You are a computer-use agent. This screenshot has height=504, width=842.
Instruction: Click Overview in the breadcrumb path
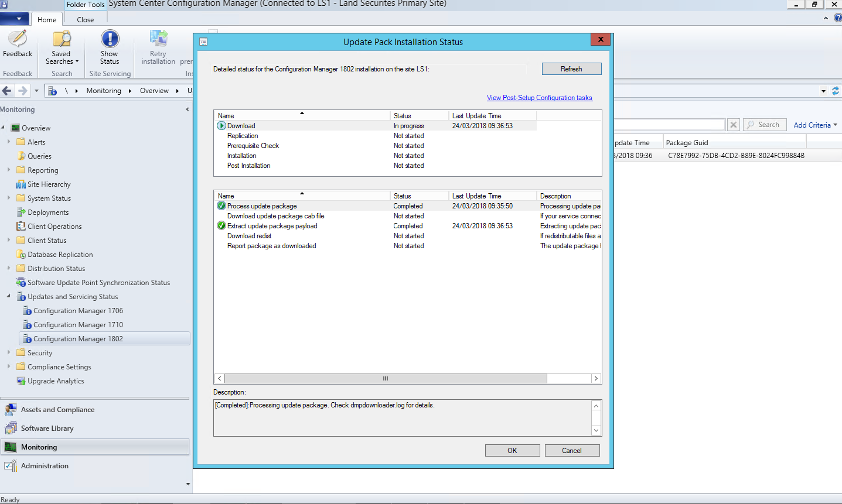click(x=154, y=91)
